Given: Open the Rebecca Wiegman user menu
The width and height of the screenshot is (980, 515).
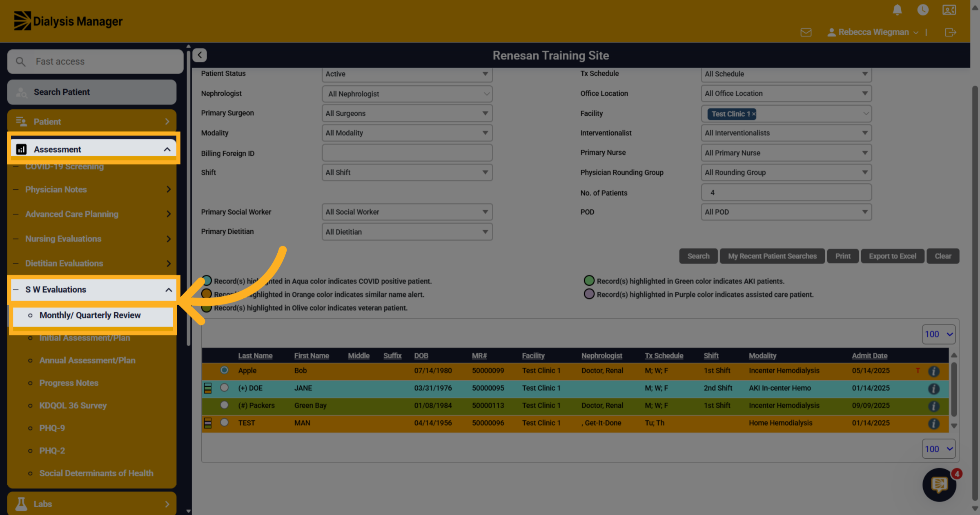Looking at the screenshot, I should (x=873, y=32).
